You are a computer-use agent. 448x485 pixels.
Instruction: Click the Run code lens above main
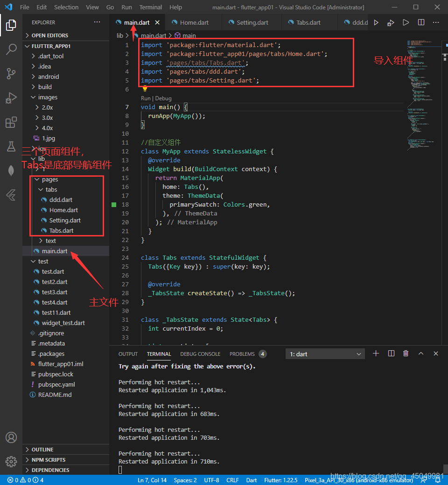tap(146, 98)
